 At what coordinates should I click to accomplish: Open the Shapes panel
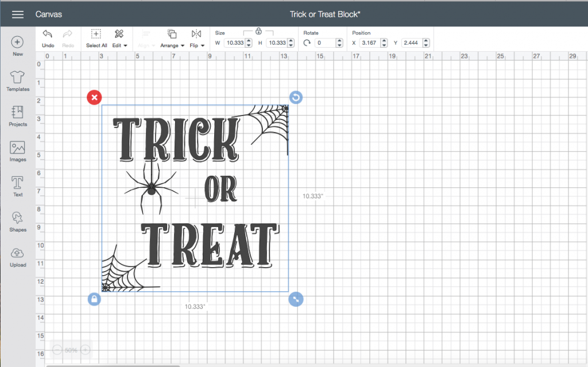(x=17, y=221)
